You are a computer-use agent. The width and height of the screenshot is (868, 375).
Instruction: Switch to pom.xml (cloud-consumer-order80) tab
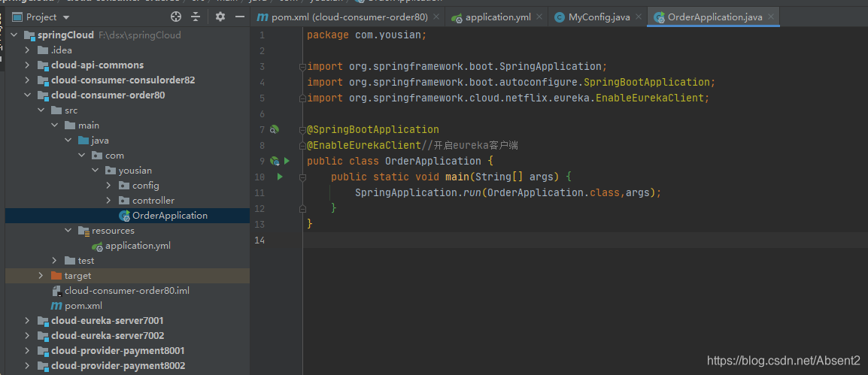click(x=349, y=17)
